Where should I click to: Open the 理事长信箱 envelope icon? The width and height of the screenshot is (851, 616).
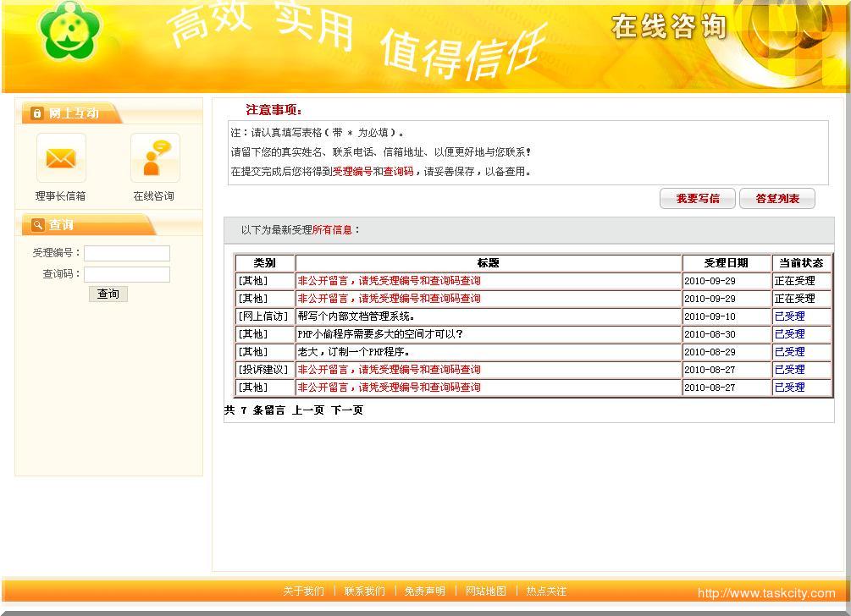[x=61, y=158]
